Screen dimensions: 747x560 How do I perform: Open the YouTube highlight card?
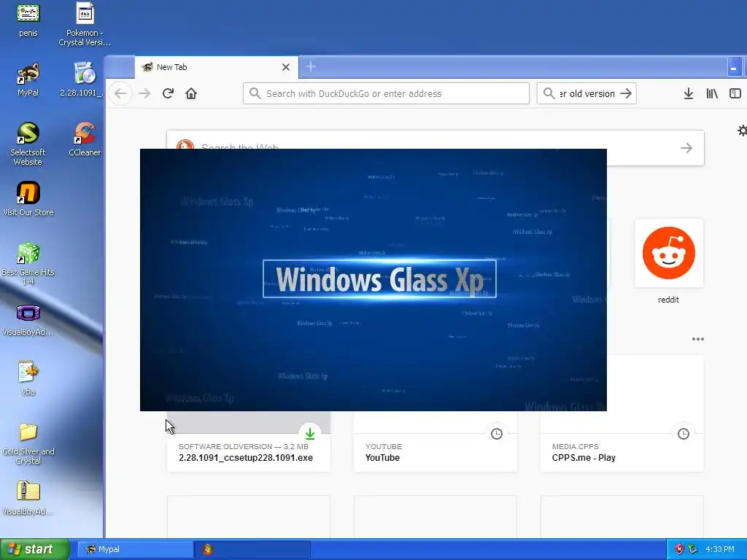click(436, 441)
